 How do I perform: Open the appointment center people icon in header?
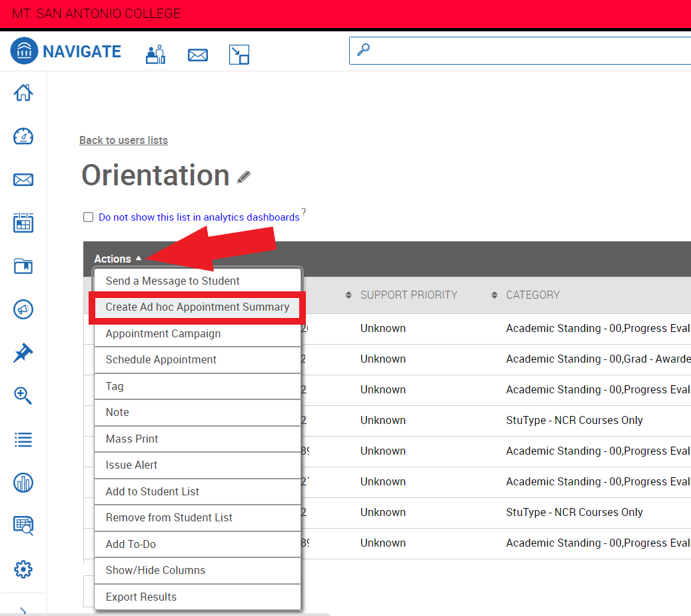coord(155,54)
